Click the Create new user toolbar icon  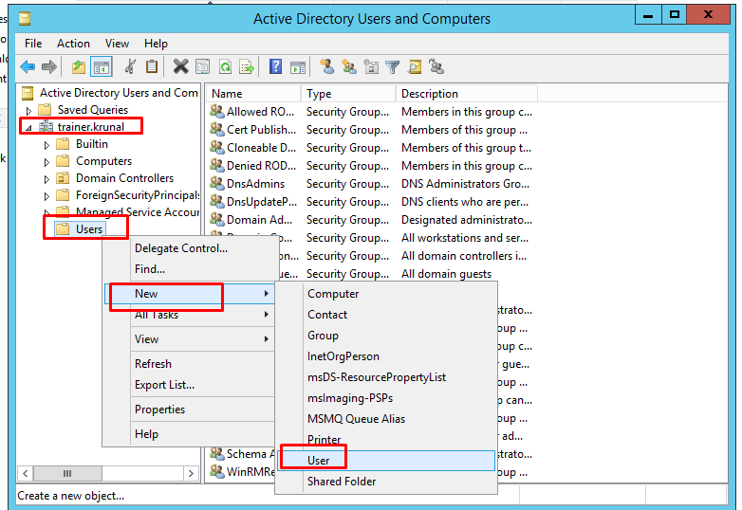pyautogui.click(x=327, y=67)
